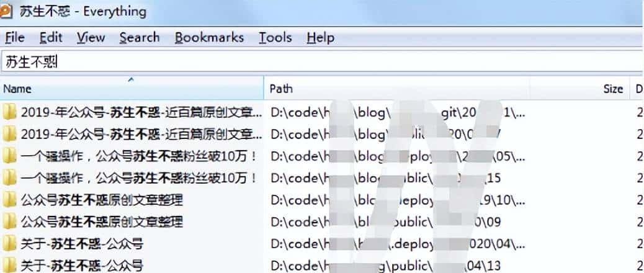The image size is (644, 273).
Task: Sort results by the Name column header
Action: click(132, 88)
